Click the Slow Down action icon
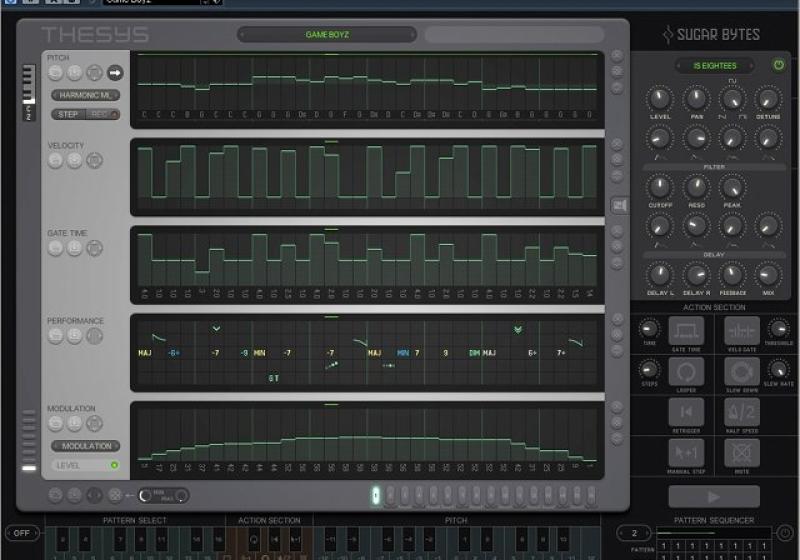This screenshot has width=800, height=560. pyautogui.click(x=741, y=371)
